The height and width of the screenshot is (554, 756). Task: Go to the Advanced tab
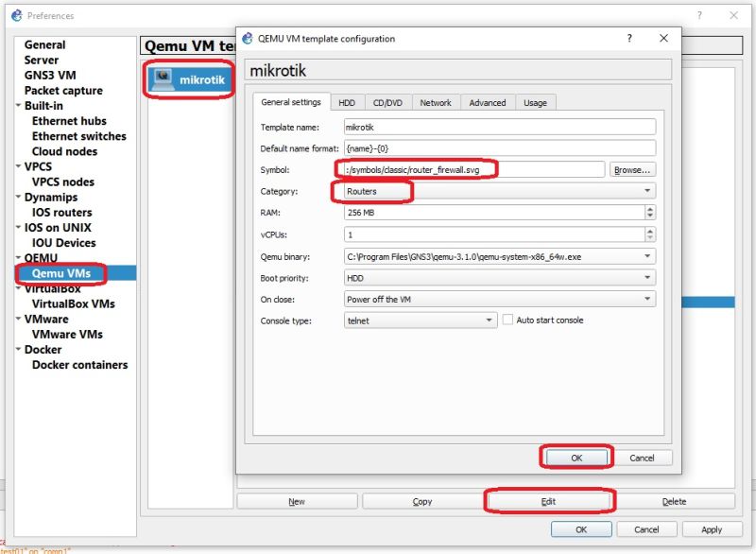488,103
